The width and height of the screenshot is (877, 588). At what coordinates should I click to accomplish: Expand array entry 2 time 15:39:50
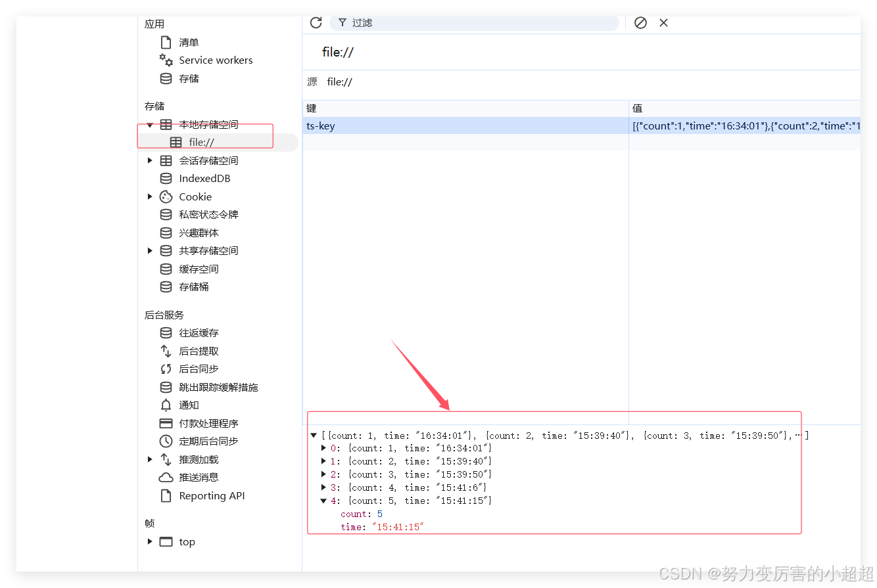[x=323, y=474]
